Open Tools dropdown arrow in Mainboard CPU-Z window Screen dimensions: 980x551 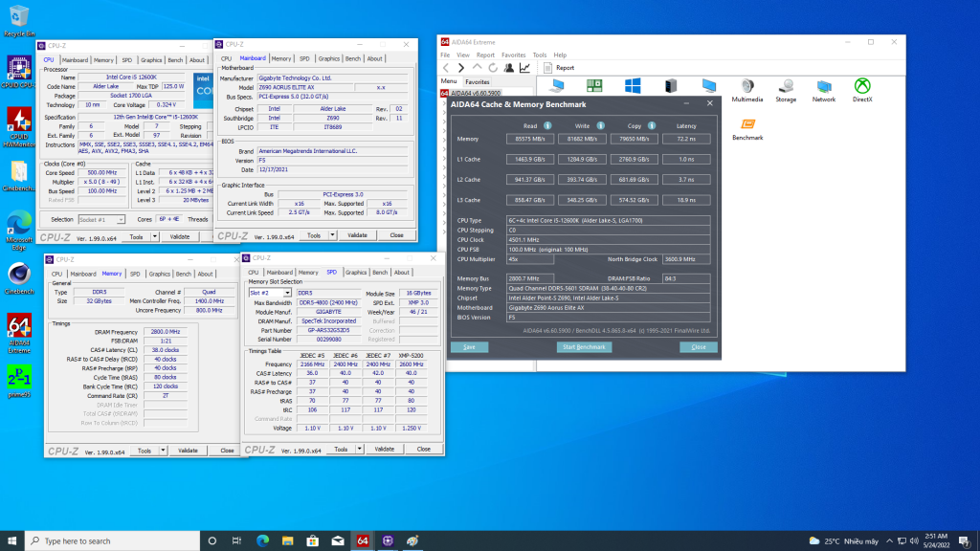(x=332, y=235)
